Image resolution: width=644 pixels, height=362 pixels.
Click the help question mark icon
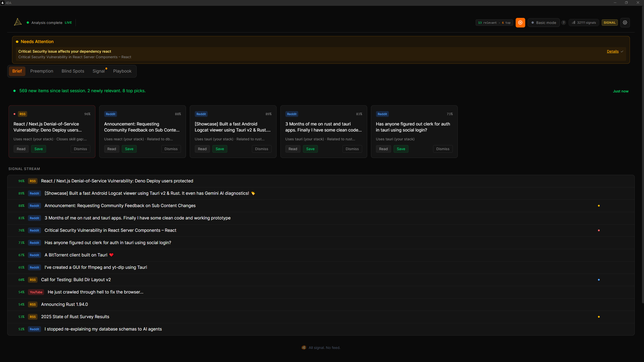[x=563, y=22]
